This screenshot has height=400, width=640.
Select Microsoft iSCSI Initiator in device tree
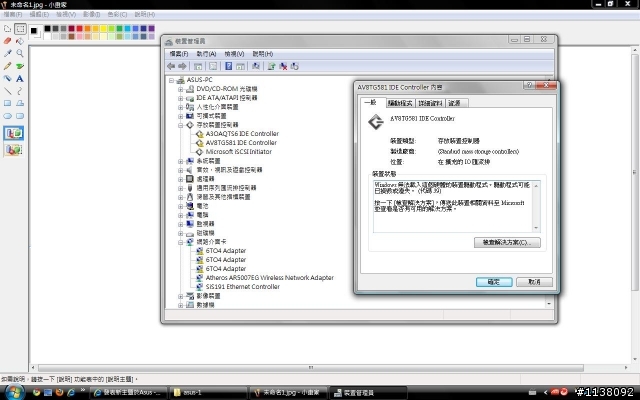239,152
